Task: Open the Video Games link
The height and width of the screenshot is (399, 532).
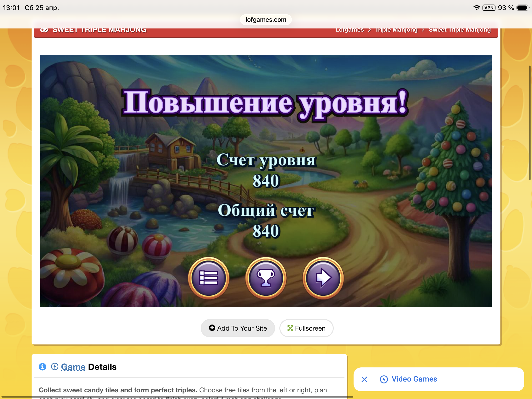Action: coord(414,379)
